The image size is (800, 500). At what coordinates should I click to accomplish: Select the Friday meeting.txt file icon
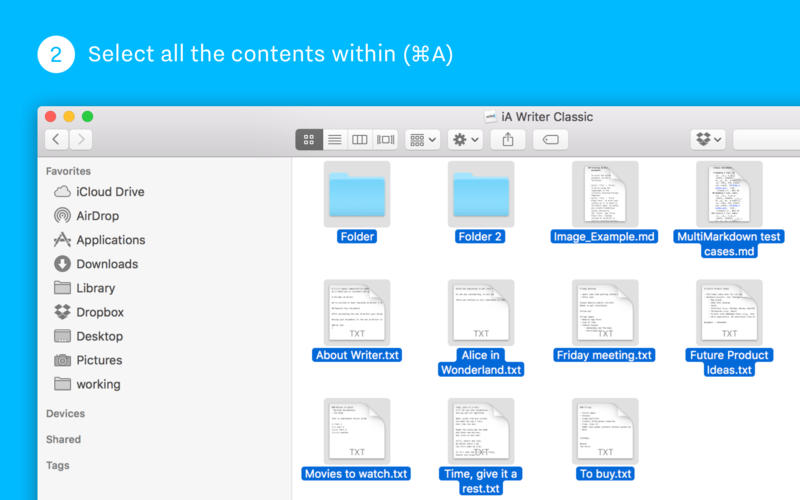(605, 313)
